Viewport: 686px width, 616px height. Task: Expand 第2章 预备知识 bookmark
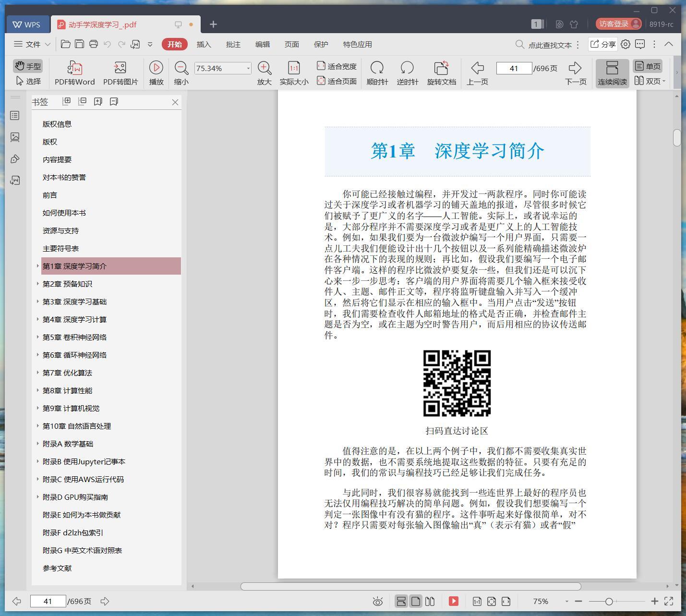[38, 284]
